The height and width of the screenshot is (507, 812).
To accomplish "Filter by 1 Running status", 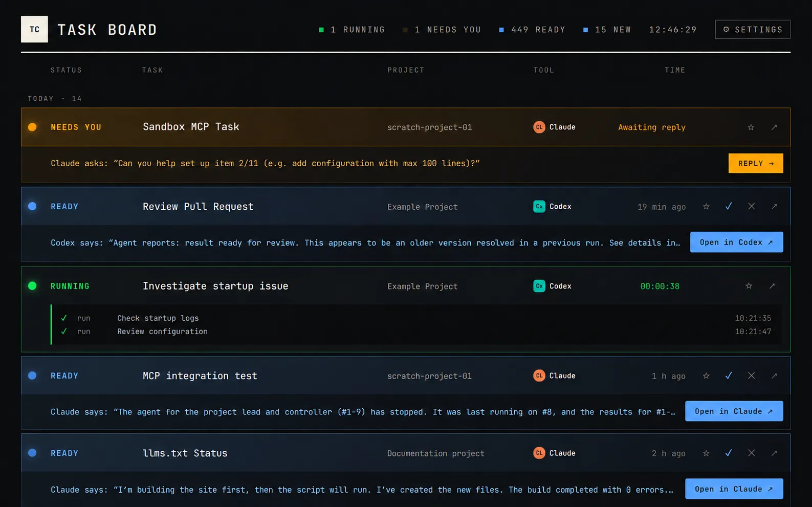I will point(352,30).
